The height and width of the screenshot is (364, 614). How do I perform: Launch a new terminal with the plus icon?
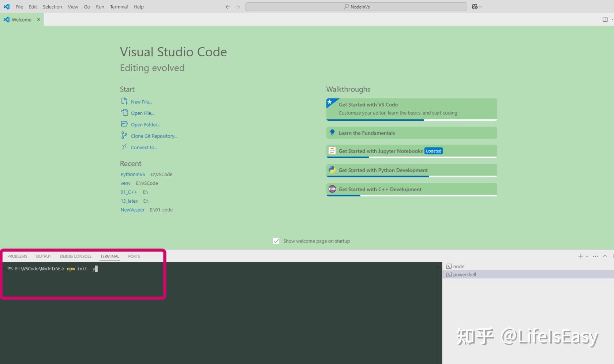click(x=581, y=256)
